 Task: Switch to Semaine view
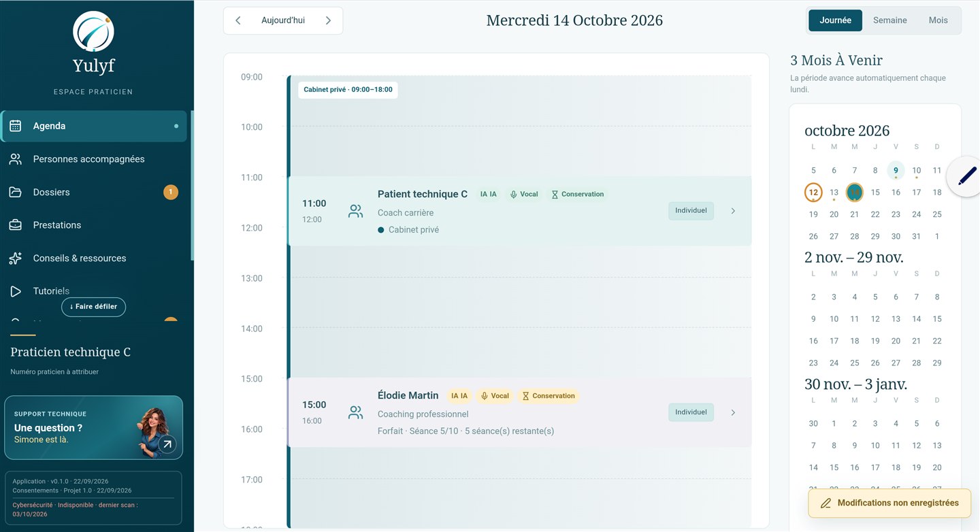point(889,20)
